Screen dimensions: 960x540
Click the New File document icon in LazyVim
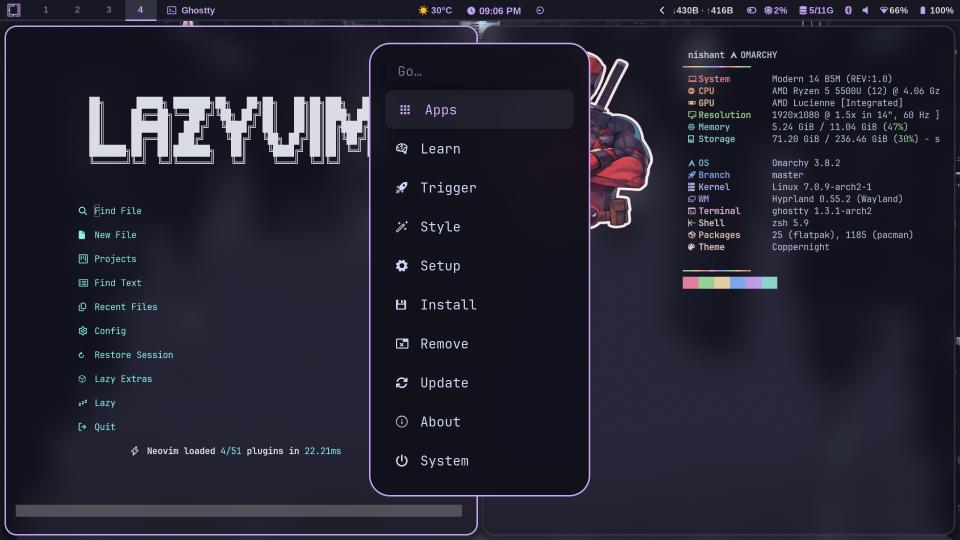point(82,234)
